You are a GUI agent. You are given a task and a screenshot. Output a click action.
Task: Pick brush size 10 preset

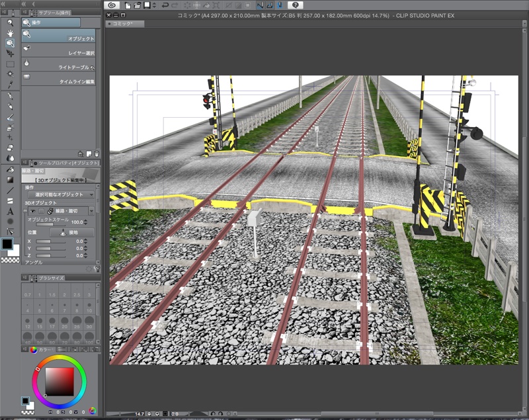tap(89, 308)
